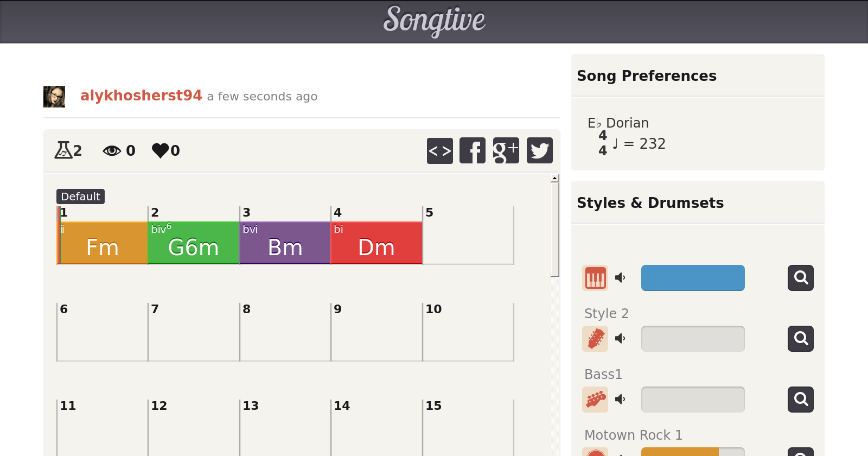Click the blue piano volume slider
This screenshot has height=456, width=868.
693,278
